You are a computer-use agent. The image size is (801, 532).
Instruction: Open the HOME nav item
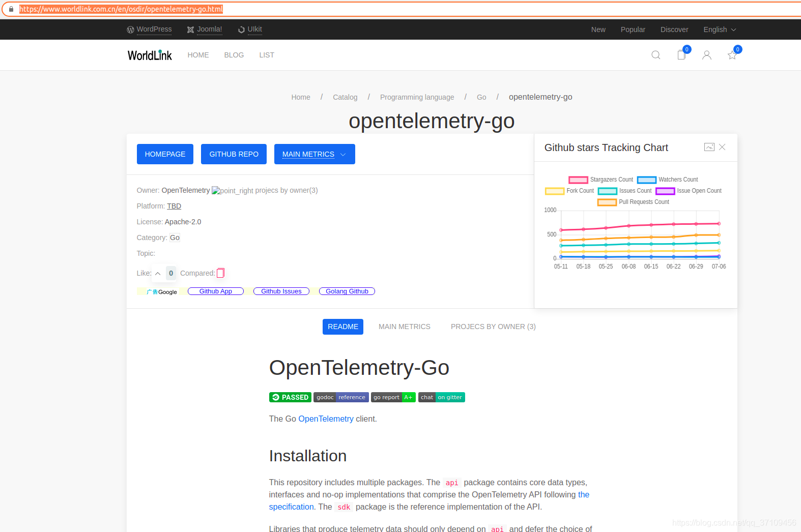(198, 55)
